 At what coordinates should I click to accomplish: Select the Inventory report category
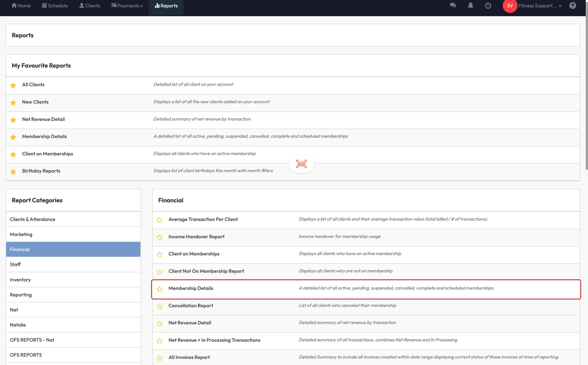pyautogui.click(x=20, y=280)
